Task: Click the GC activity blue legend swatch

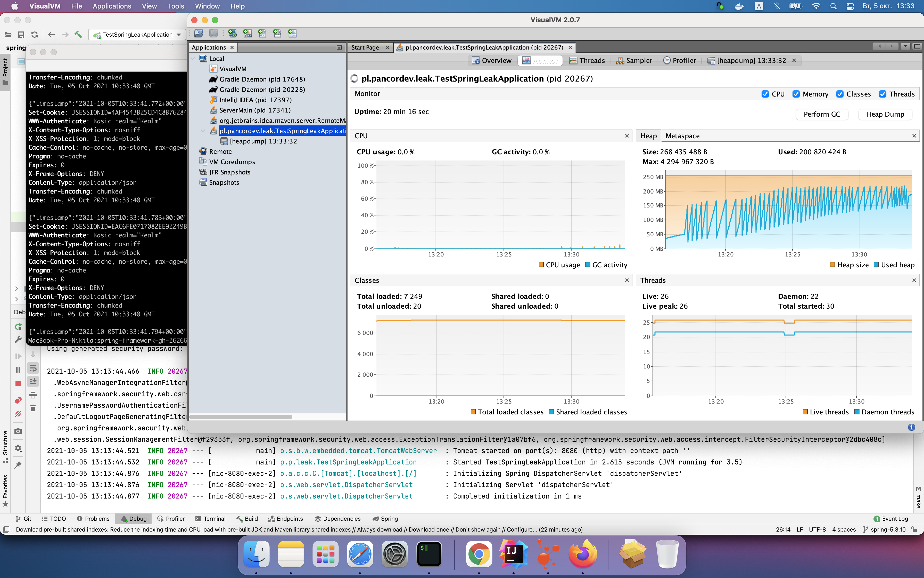Action: point(588,264)
